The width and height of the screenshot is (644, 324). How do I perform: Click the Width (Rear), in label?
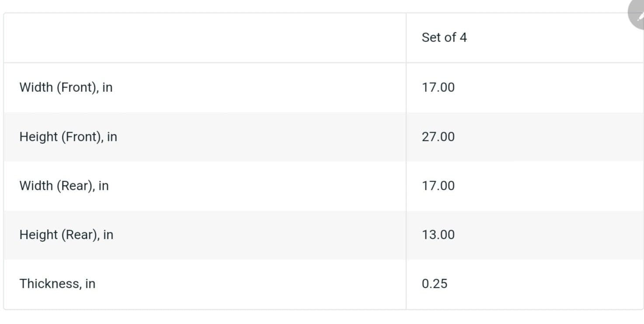64,186
